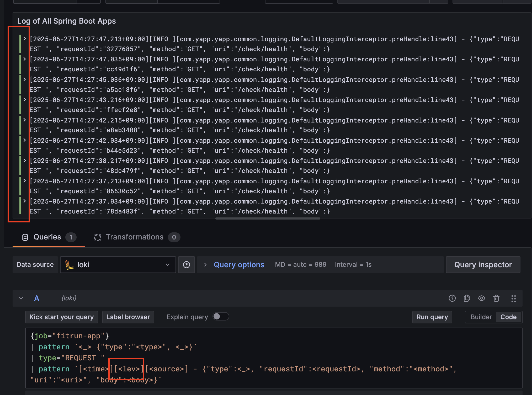Click the Queries database icon
This screenshot has height=395, width=532.
25,237
